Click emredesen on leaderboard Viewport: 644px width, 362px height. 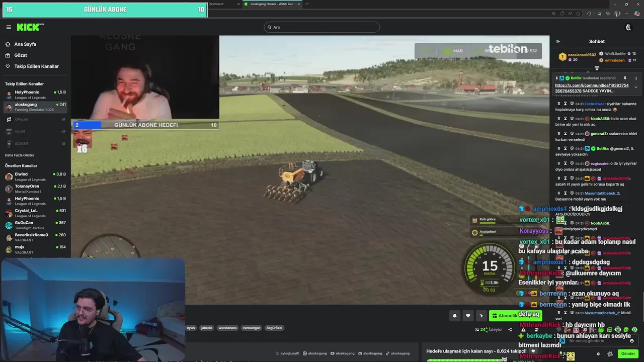coord(614,60)
